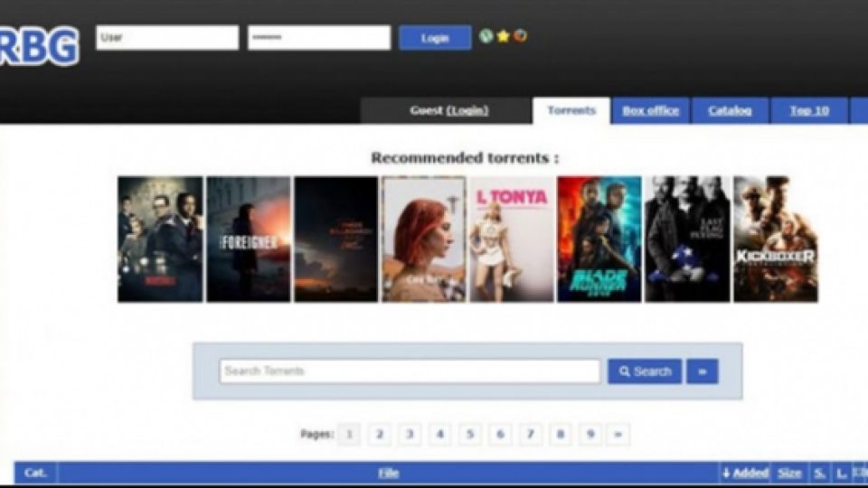
Task: Sort by the Size column header
Action: (x=789, y=473)
